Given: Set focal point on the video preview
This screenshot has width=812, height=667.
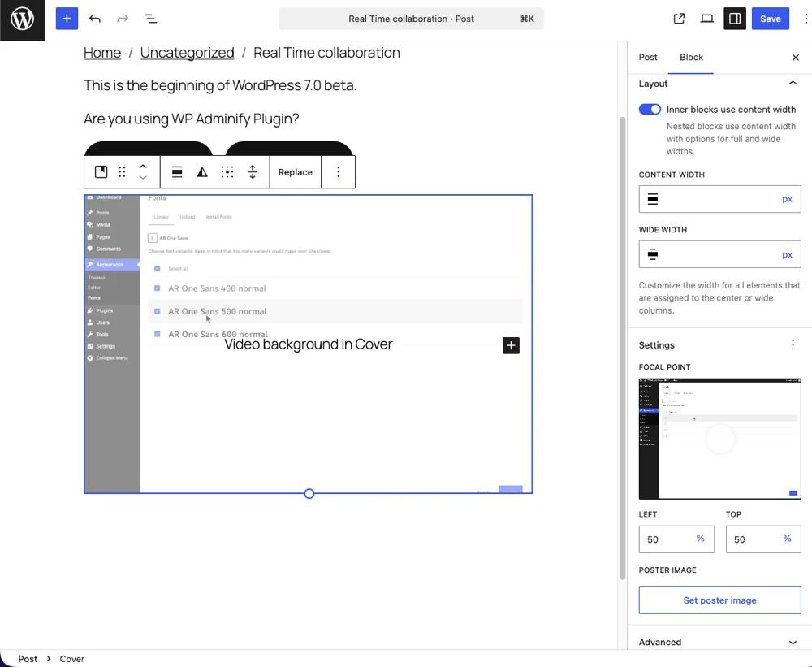Looking at the screenshot, I should click(x=719, y=439).
